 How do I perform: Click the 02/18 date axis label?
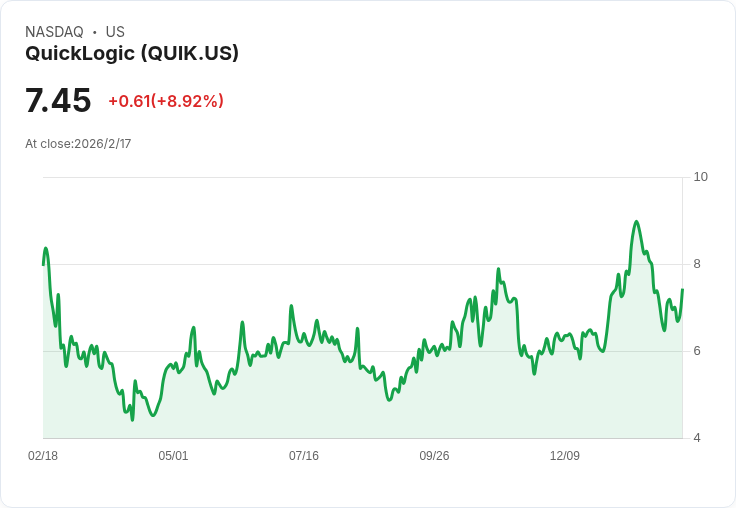(x=43, y=456)
